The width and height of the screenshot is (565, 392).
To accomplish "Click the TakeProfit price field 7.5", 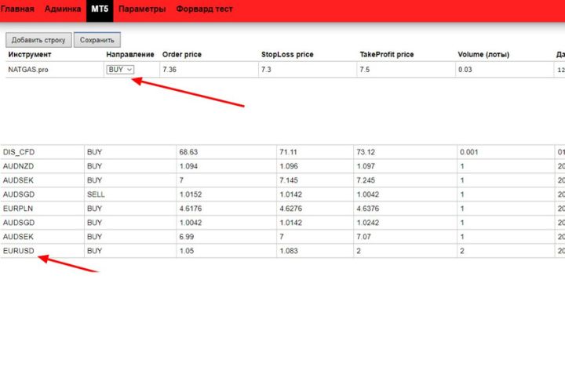I will tap(406, 70).
